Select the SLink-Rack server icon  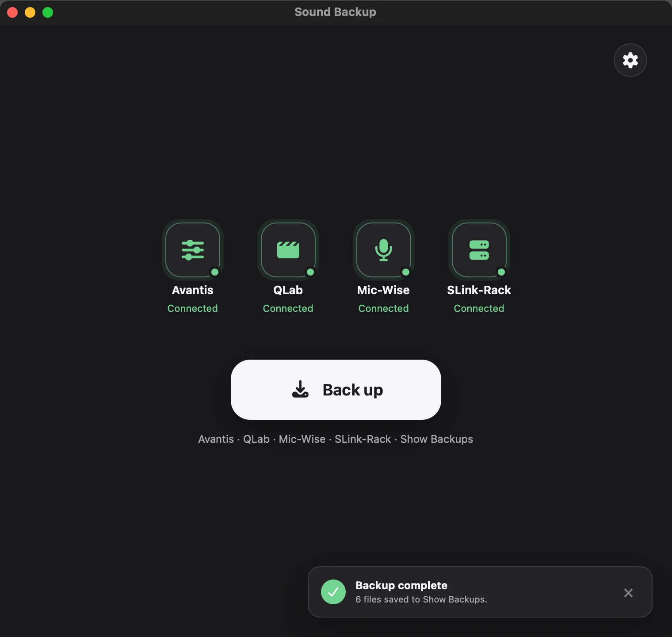(x=479, y=250)
